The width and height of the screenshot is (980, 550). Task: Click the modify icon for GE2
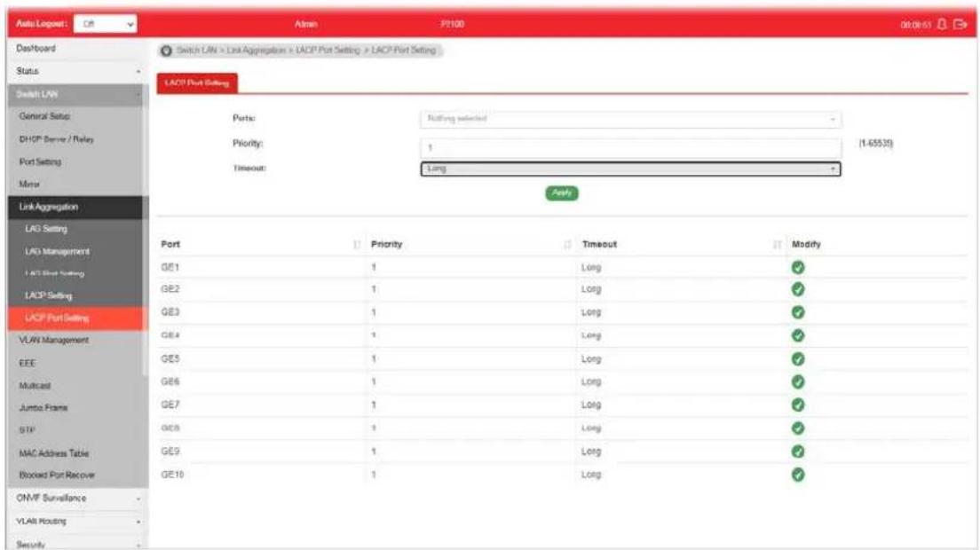pyautogui.click(x=797, y=289)
